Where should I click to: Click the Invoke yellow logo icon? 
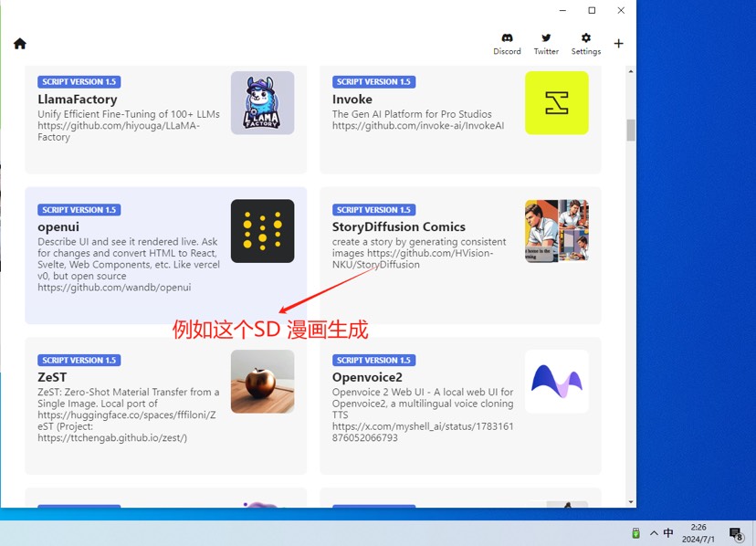point(556,103)
